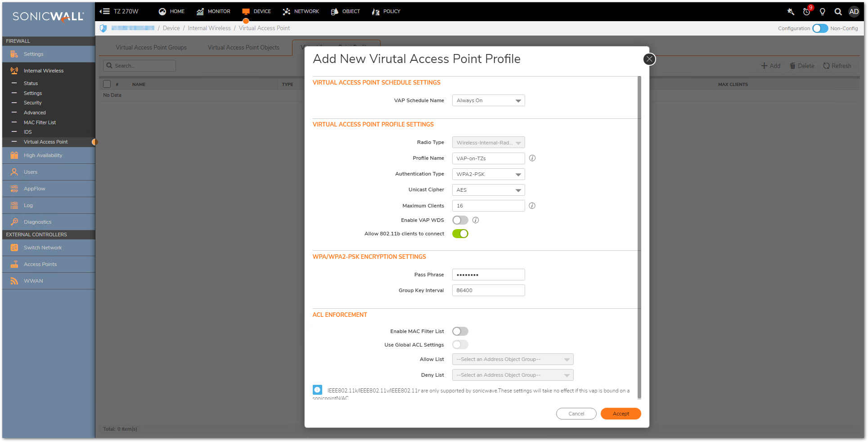
Task: Click info icon next to Maximum Clients
Action: pyautogui.click(x=532, y=206)
